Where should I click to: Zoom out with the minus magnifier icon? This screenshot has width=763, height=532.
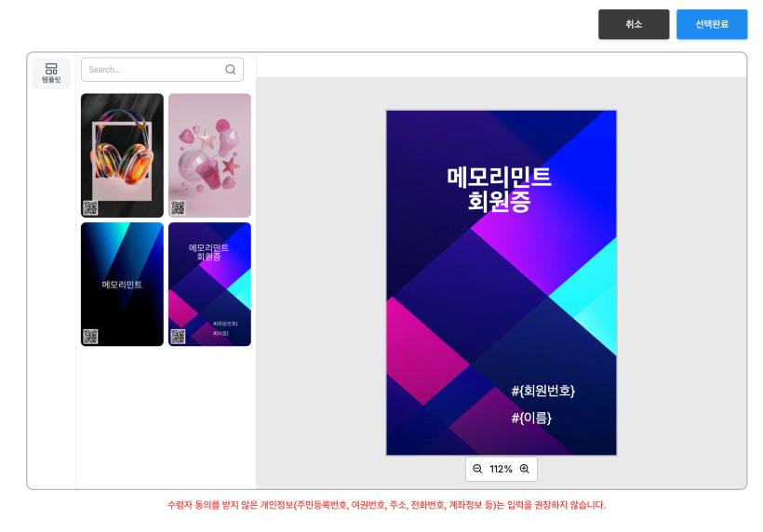477,469
